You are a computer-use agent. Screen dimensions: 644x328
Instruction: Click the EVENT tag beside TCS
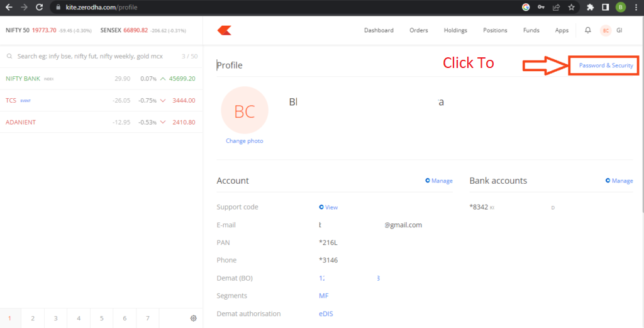pyautogui.click(x=25, y=101)
